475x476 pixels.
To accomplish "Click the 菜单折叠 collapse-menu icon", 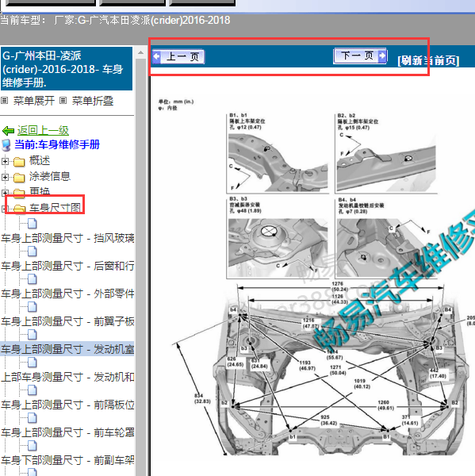I will click(x=63, y=101).
